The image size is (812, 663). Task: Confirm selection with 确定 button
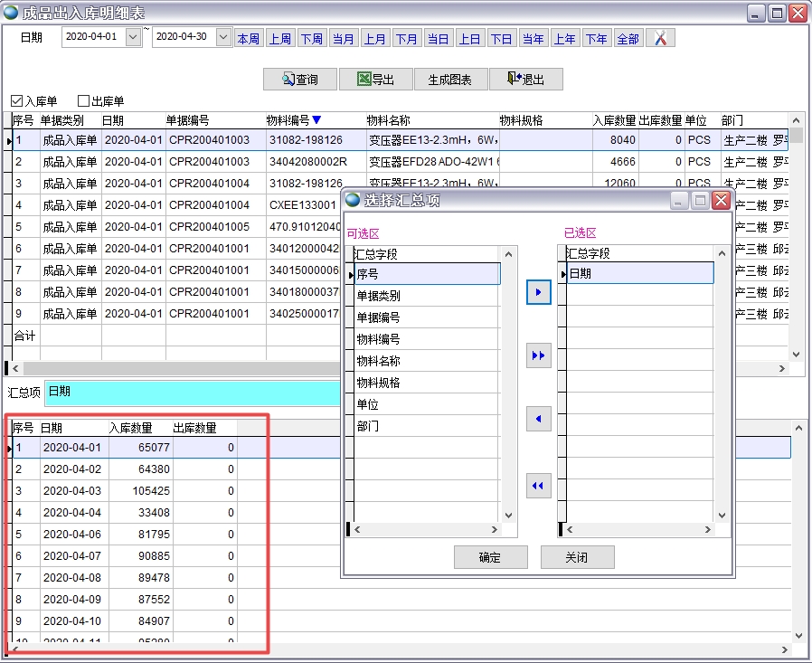[489, 557]
